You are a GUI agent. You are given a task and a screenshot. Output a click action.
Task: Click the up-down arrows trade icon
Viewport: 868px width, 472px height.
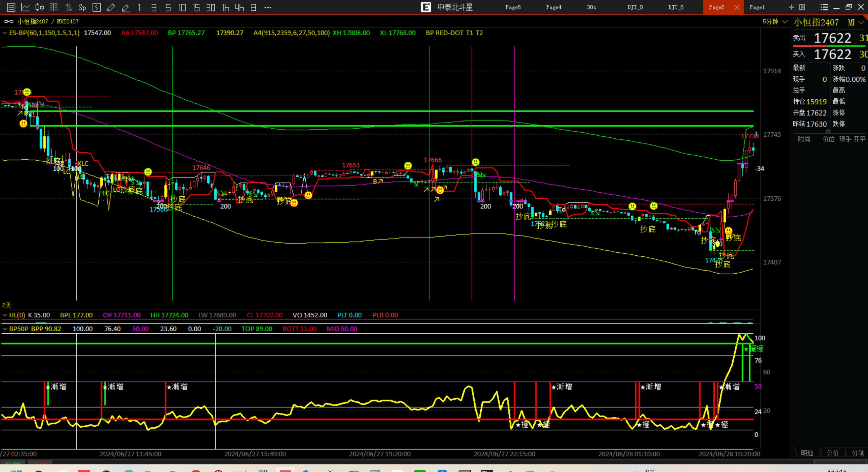69,7
